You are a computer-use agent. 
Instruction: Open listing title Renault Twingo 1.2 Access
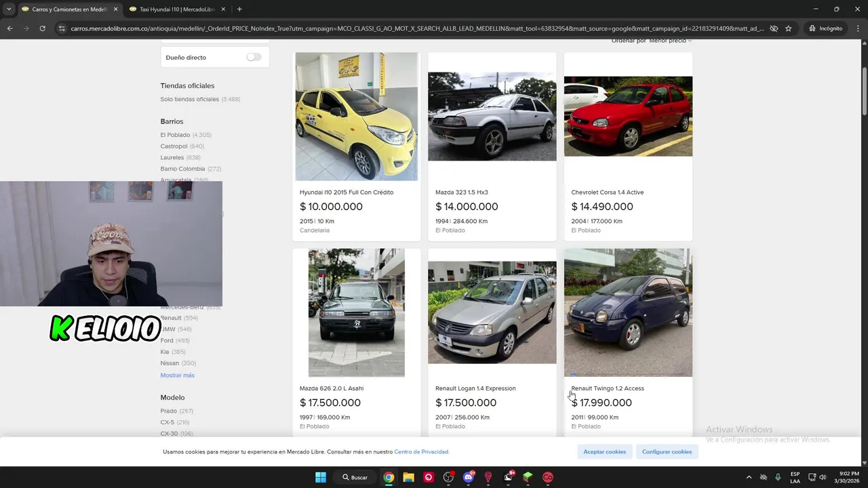(x=608, y=388)
